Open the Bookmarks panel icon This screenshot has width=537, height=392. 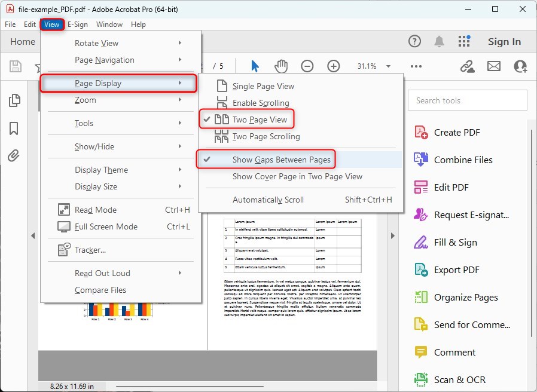[x=14, y=128]
